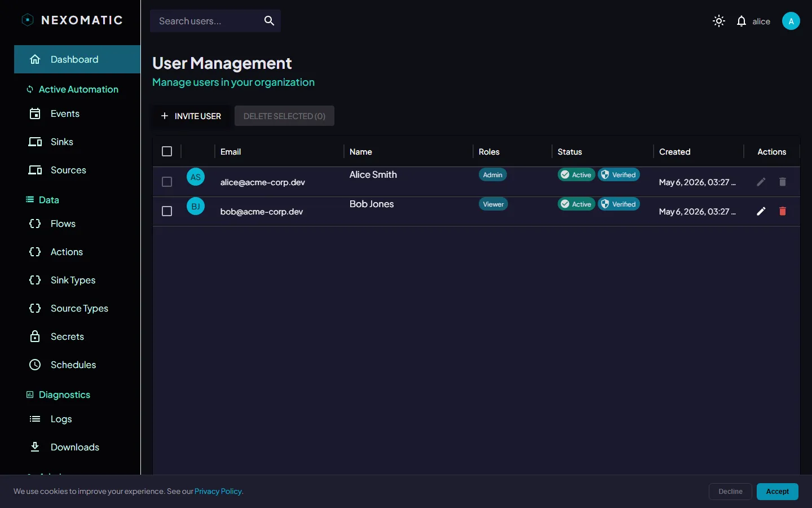Click the Data section list icon
Image resolution: width=812 pixels, height=508 pixels.
click(30, 200)
